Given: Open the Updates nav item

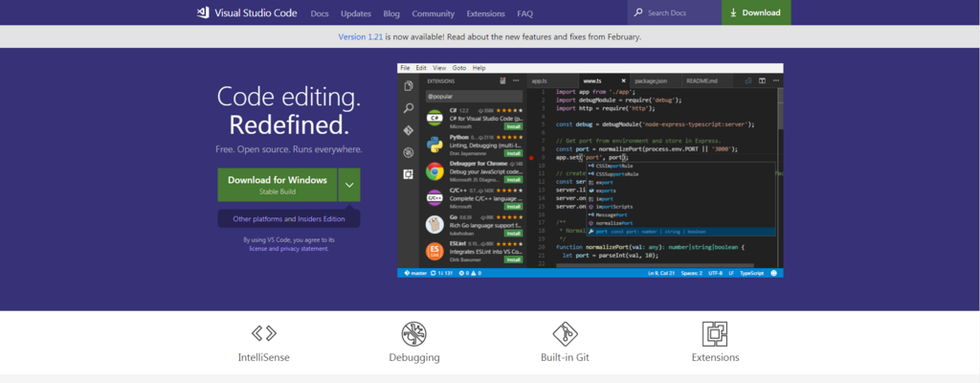Looking at the screenshot, I should (356, 13).
